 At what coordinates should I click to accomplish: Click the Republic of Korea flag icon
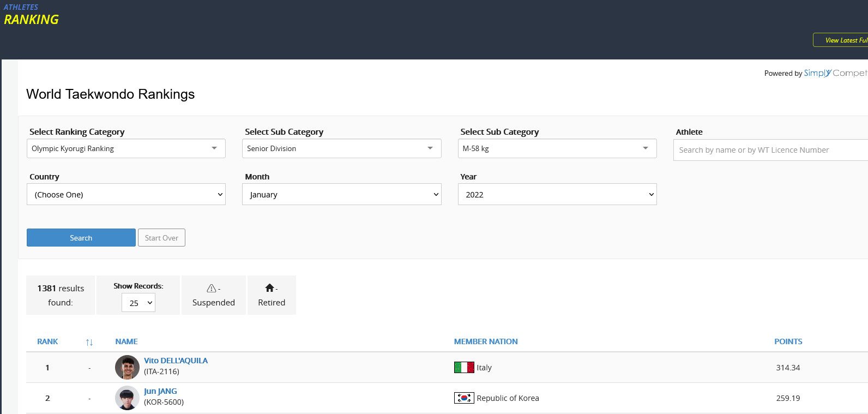tap(464, 398)
